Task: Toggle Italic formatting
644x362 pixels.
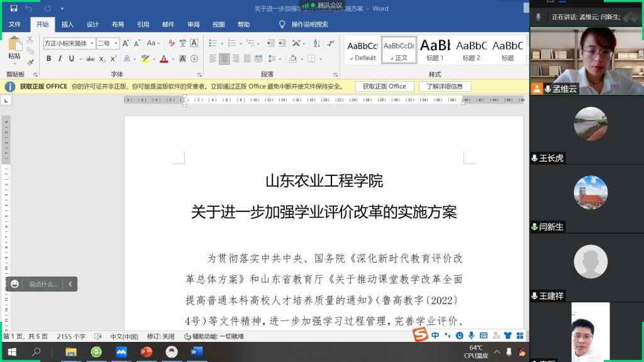Action: 60,58
